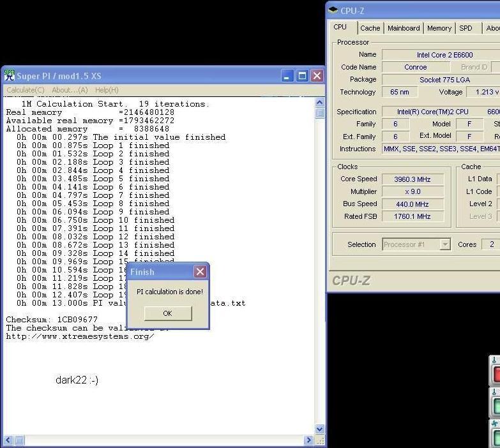Close the Super PI window
The image size is (500, 448).
click(317, 76)
